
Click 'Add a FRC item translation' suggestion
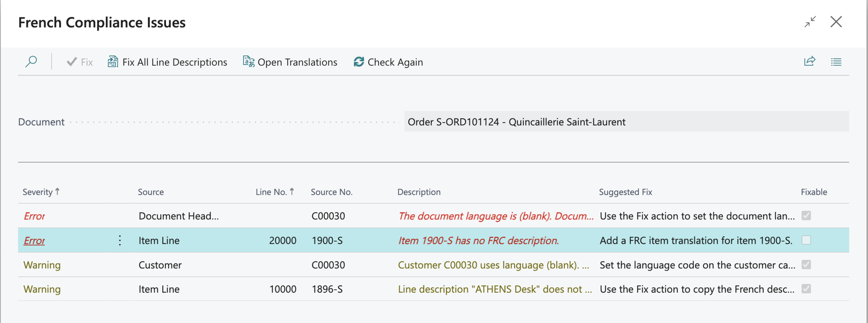pos(696,240)
